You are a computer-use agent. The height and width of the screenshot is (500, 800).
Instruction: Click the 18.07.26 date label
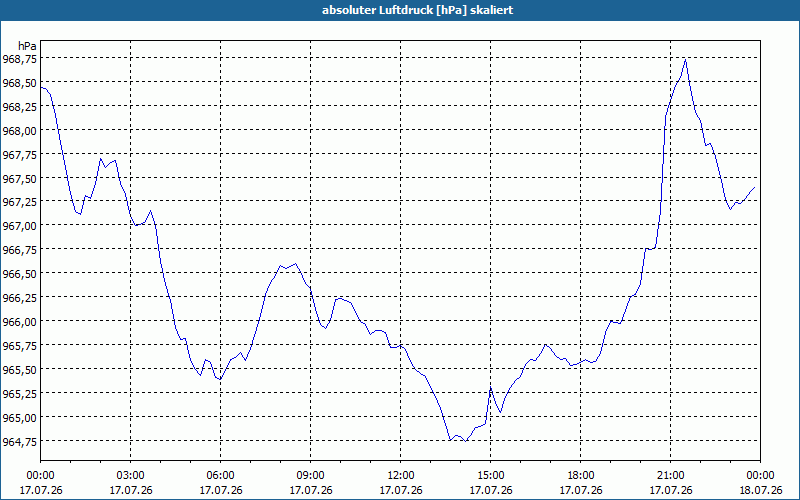tap(760, 490)
